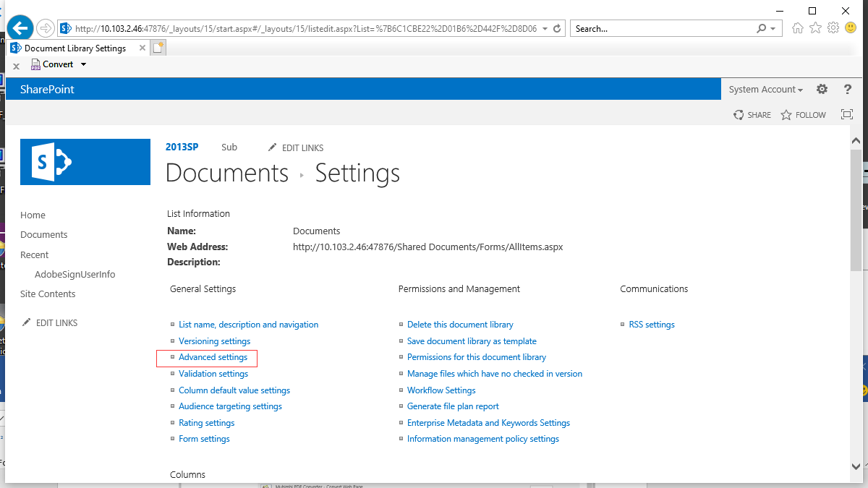Screen dimensions: 868x488
Task: Open RSS settings link
Action: tap(651, 325)
